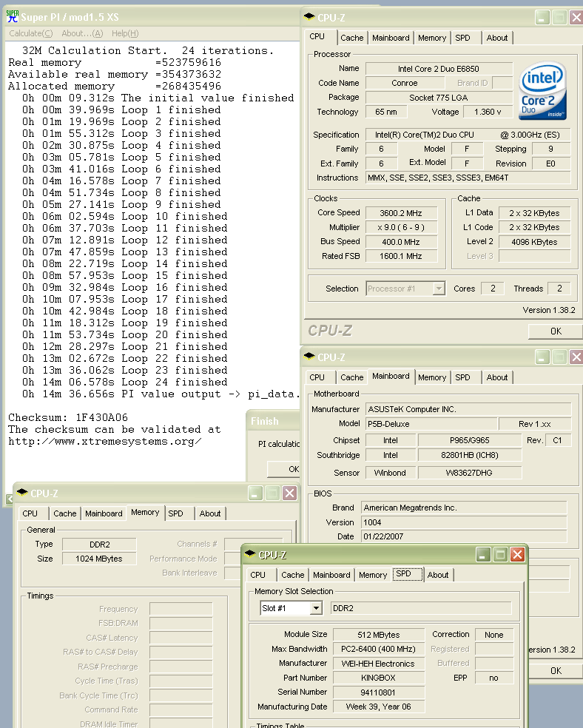Screen dimensions: 583x728
Task: Click the Chipset value P965/G965
Action: coord(469,440)
